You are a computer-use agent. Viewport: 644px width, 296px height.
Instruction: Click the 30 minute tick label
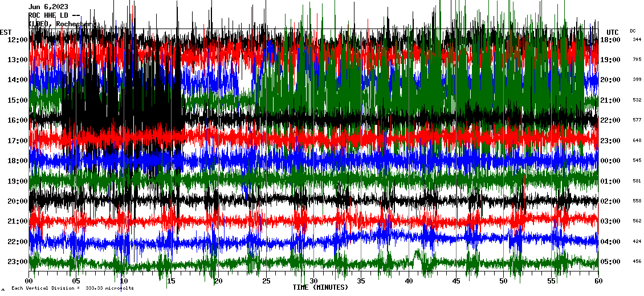coord(313,281)
